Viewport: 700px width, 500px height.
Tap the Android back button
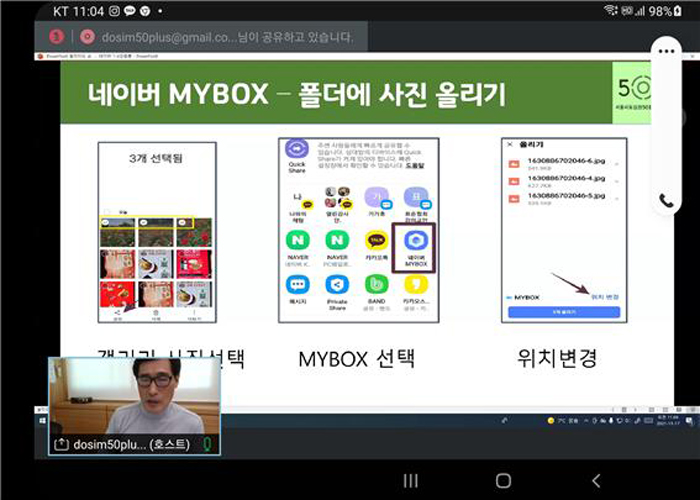[x=596, y=480]
